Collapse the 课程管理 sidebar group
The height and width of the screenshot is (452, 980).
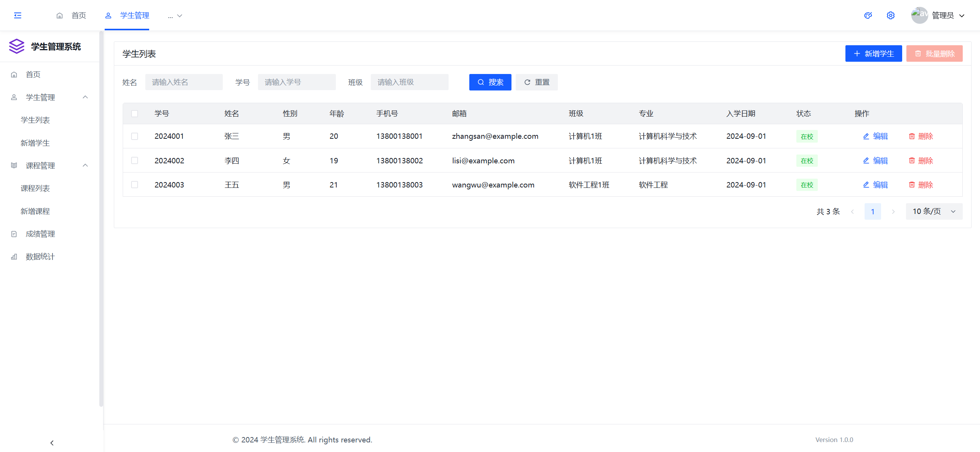pos(86,165)
